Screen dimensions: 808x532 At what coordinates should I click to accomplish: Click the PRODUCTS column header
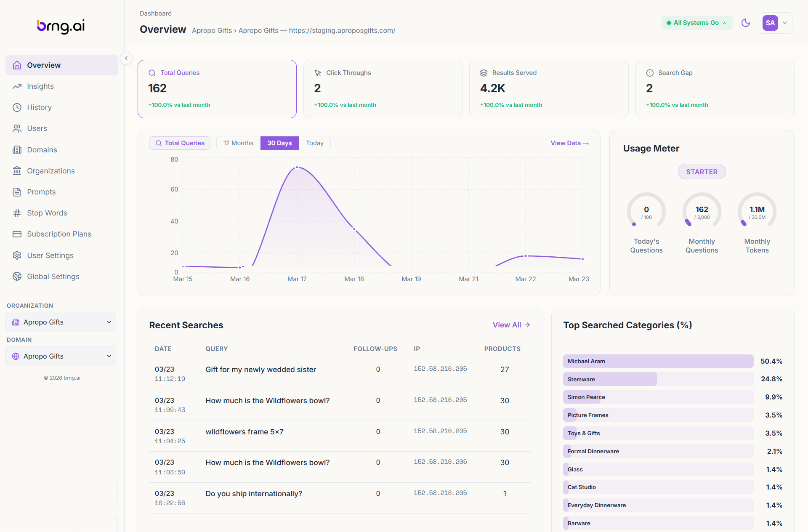click(502, 349)
